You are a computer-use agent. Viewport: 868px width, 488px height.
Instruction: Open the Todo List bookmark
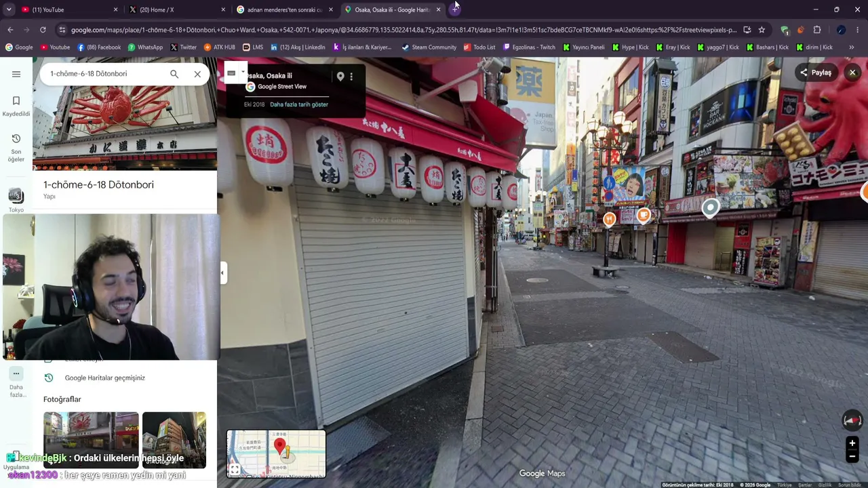pyautogui.click(x=479, y=47)
